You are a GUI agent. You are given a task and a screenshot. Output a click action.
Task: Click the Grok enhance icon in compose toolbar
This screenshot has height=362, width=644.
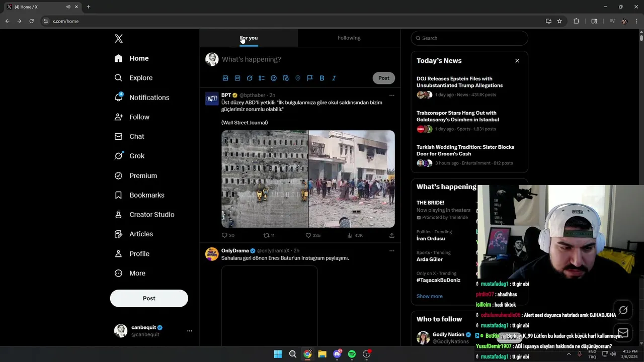250,78
